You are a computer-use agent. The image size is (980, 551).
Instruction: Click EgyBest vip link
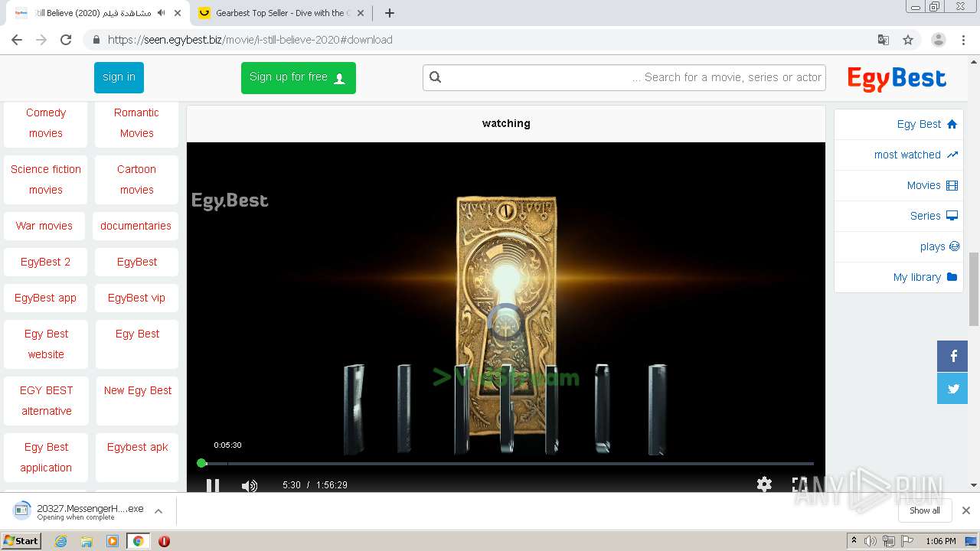click(x=136, y=298)
